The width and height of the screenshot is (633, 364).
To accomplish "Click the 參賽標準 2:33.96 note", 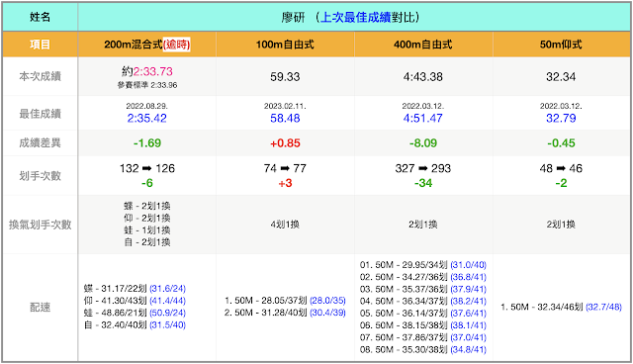I will 147,85.
